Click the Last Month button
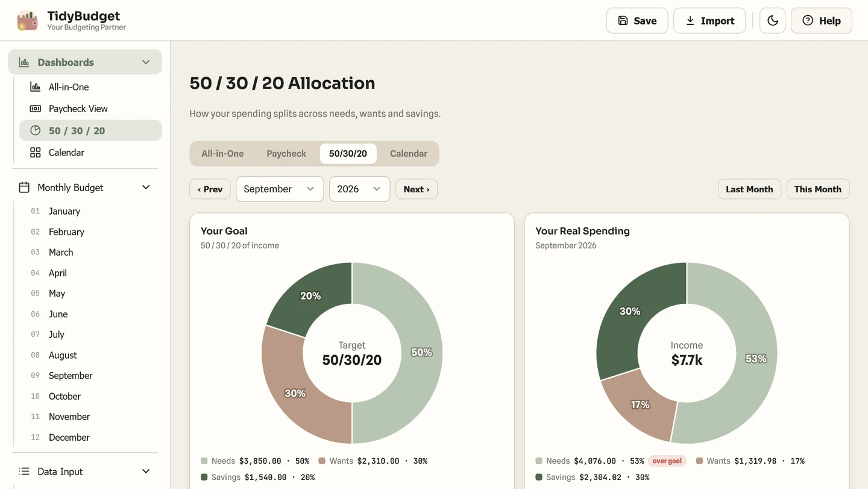Viewport: 868px width, 489px height. click(749, 189)
